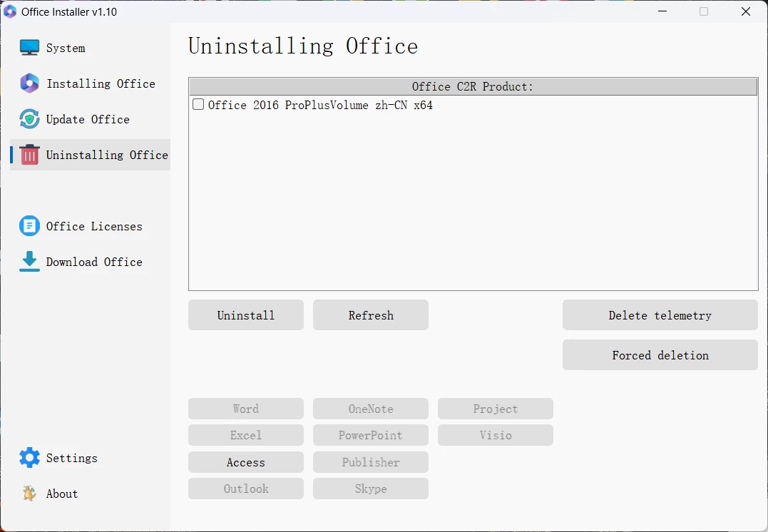Open Office Licenses page

click(94, 226)
